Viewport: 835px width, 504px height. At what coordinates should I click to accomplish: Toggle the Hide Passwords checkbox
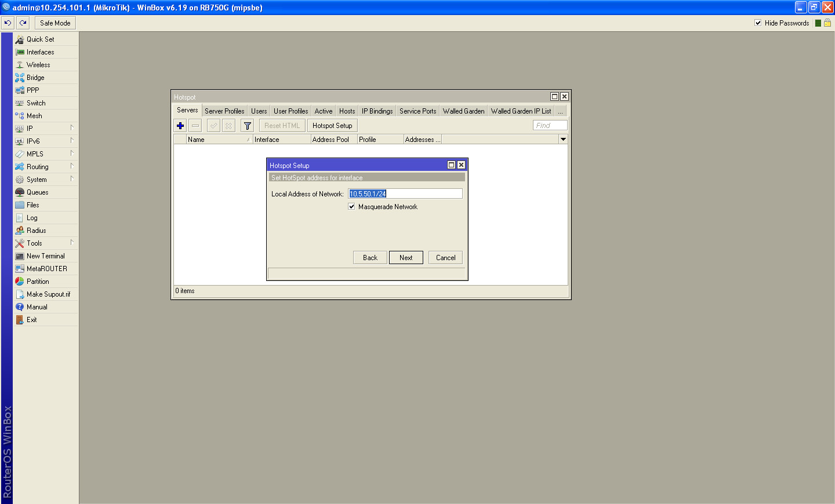pyautogui.click(x=758, y=23)
